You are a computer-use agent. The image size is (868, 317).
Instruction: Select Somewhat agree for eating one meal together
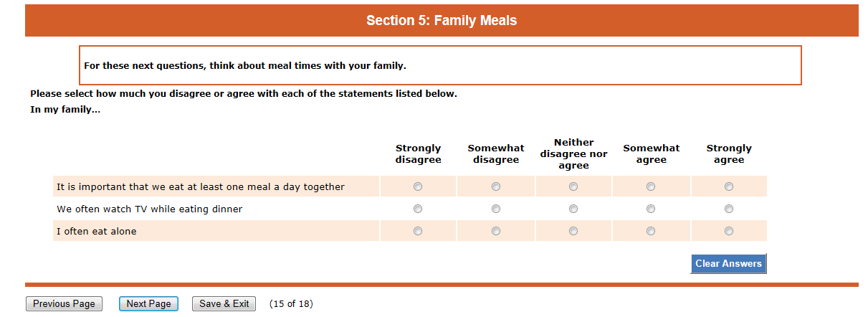click(x=651, y=186)
